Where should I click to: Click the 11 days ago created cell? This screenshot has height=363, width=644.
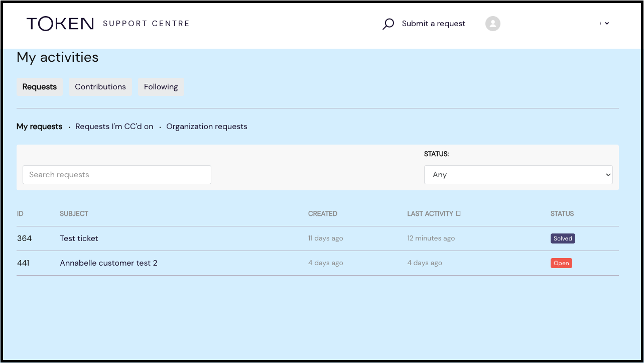point(326,238)
